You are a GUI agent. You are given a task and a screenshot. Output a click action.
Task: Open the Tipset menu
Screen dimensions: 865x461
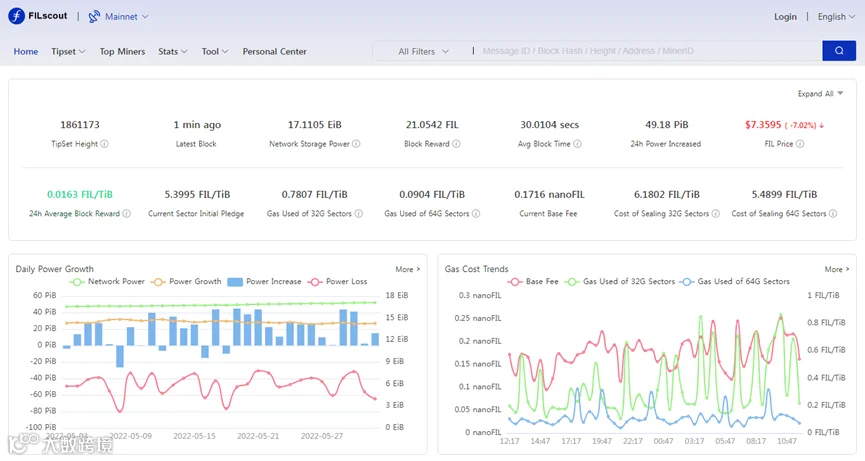(x=68, y=51)
